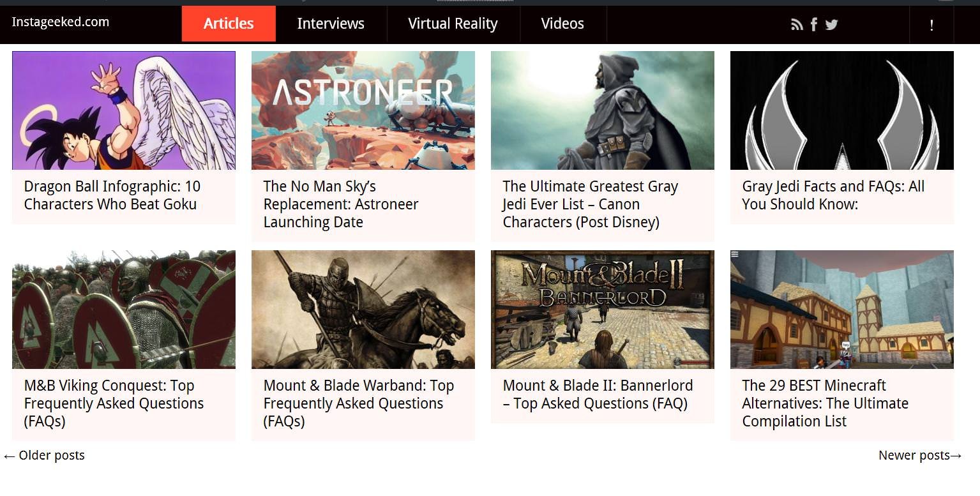This screenshot has height=496, width=980.
Task: Open Mount & Blade Warband FAQs title
Action: pyautogui.click(x=359, y=403)
